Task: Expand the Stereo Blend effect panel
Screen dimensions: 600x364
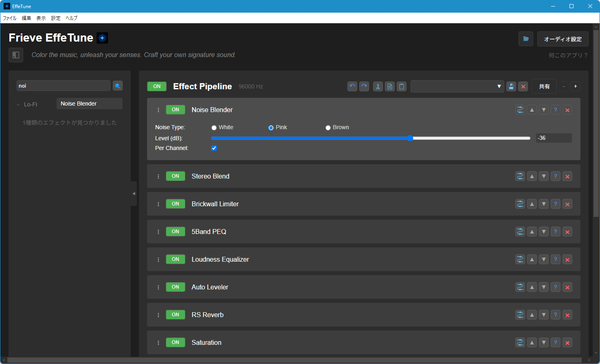Action: click(210, 176)
